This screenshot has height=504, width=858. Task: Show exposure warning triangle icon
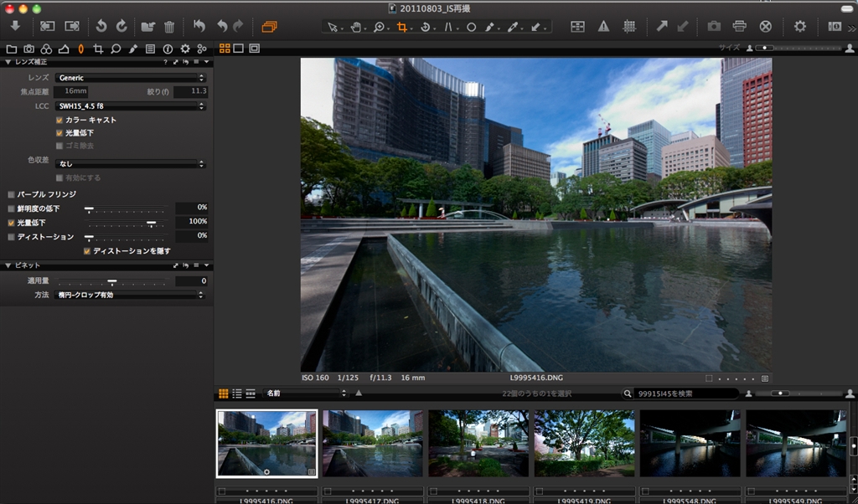(603, 27)
